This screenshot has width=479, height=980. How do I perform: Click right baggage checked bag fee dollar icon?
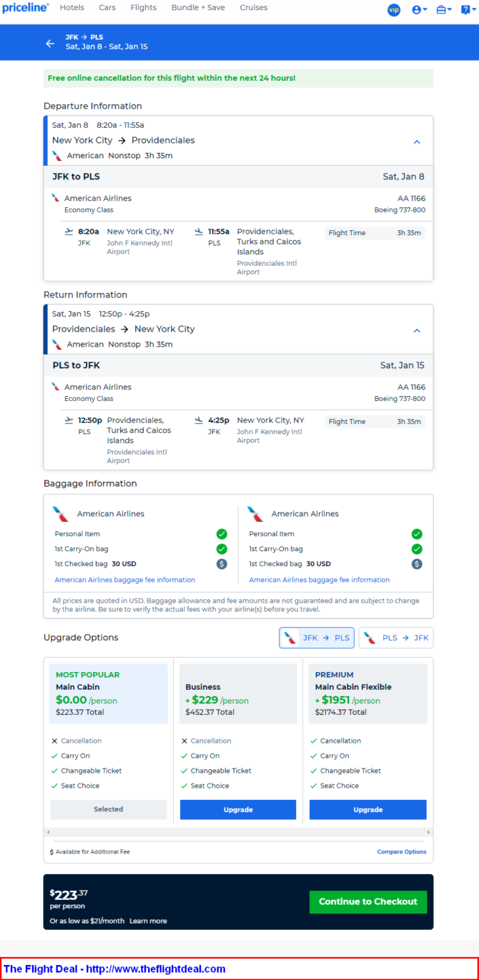click(417, 564)
